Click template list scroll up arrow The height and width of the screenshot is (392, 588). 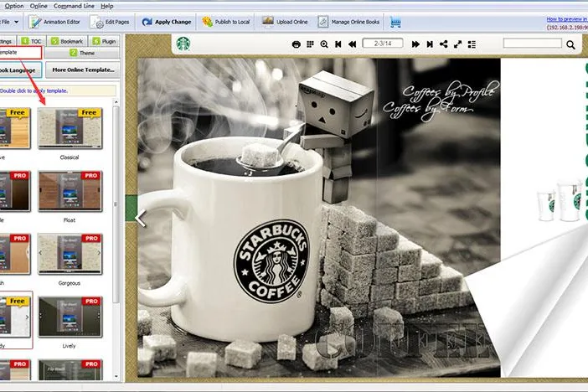pos(116,102)
